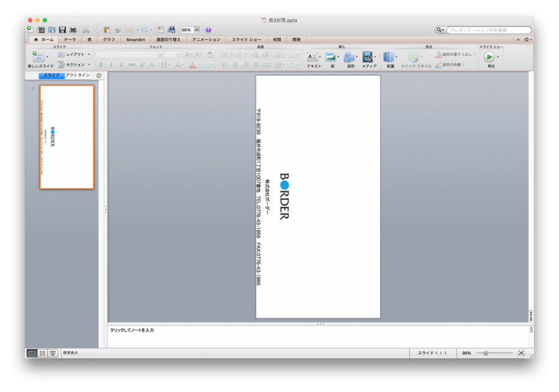The width and height of the screenshot is (559, 392).
Task: Switch to slideshow view in status bar
Action: click(x=53, y=353)
